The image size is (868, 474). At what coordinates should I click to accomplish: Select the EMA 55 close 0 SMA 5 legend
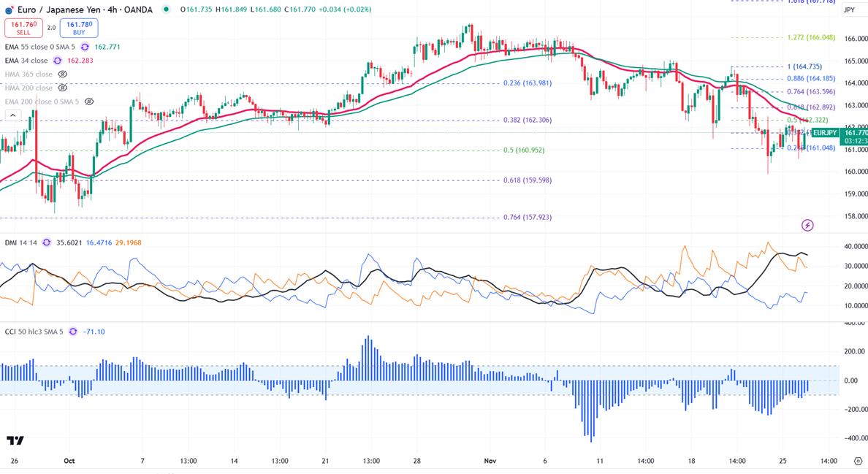tap(40, 47)
